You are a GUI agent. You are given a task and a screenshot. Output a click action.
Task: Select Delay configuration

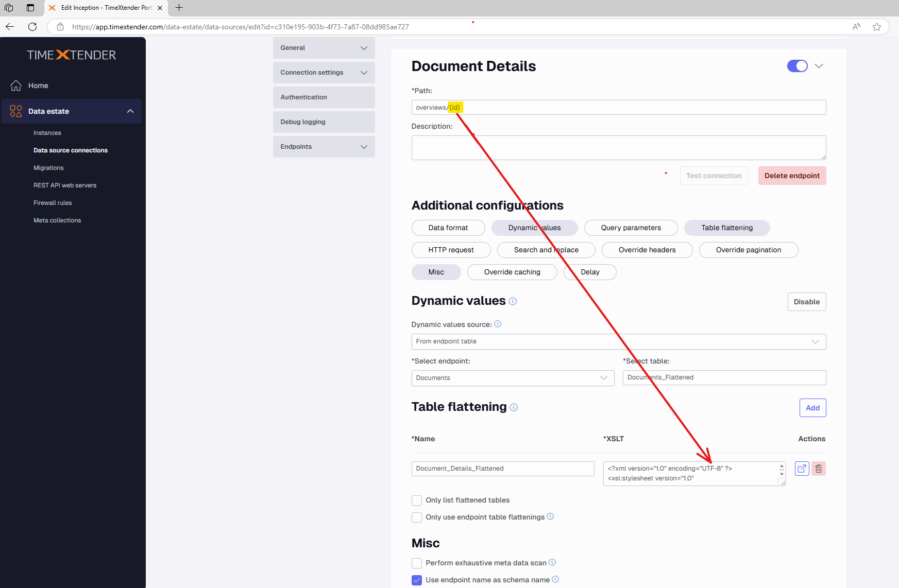(x=590, y=272)
